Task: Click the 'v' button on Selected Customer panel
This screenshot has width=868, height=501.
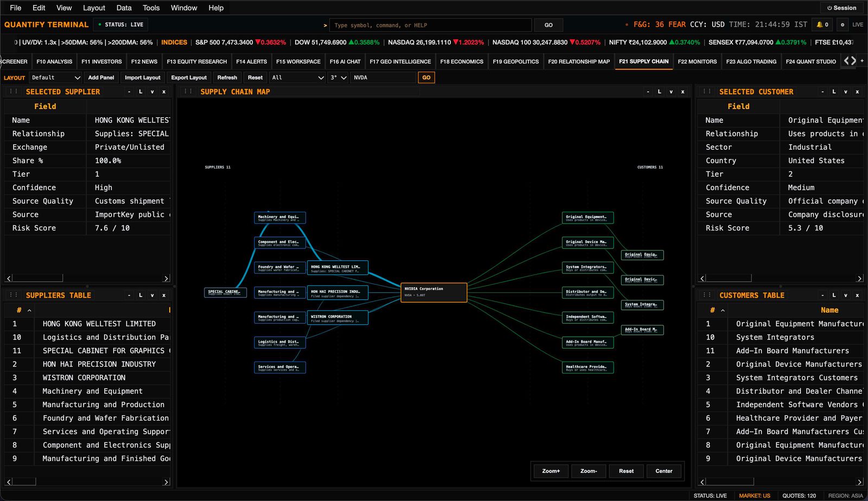Action: tap(846, 92)
